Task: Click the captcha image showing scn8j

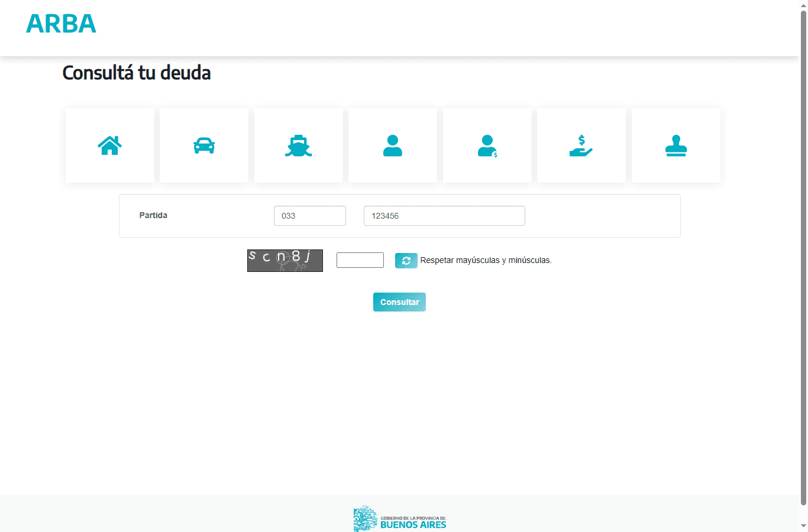Action: (285, 261)
